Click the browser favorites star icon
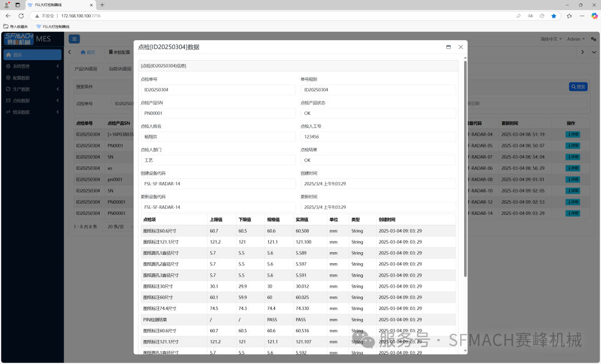This screenshot has width=601, height=364. pos(554,16)
